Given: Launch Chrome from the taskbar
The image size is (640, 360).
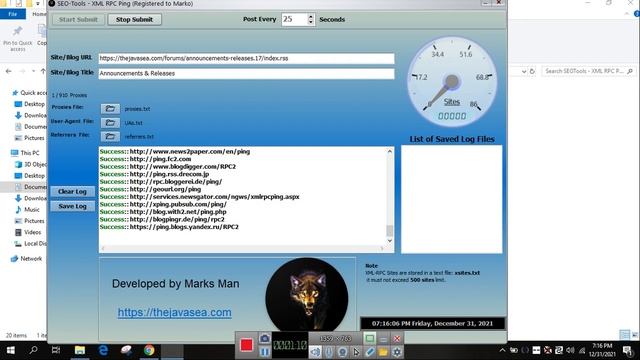Looking at the screenshot, I should (x=149, y=350).
